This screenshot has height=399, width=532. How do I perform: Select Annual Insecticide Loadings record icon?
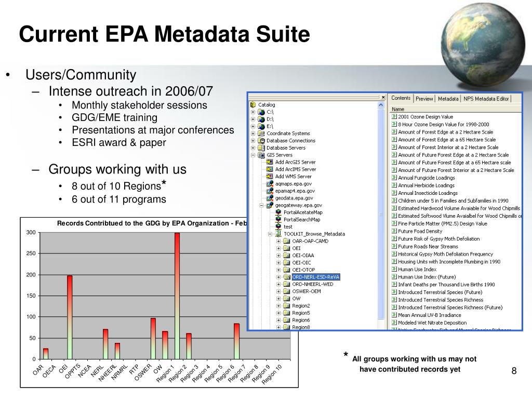click(x=394, y=193)
